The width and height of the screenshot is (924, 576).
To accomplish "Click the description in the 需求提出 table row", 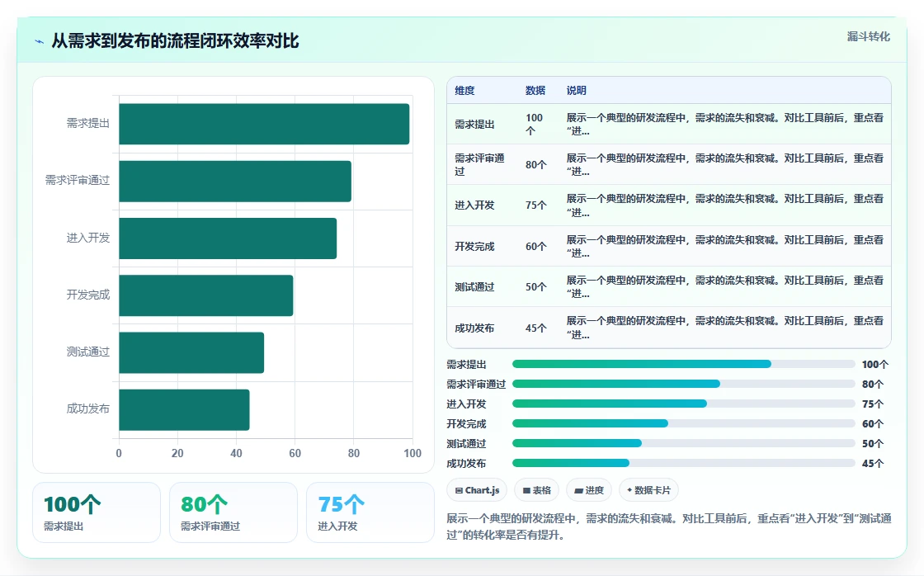I will 725,125.
